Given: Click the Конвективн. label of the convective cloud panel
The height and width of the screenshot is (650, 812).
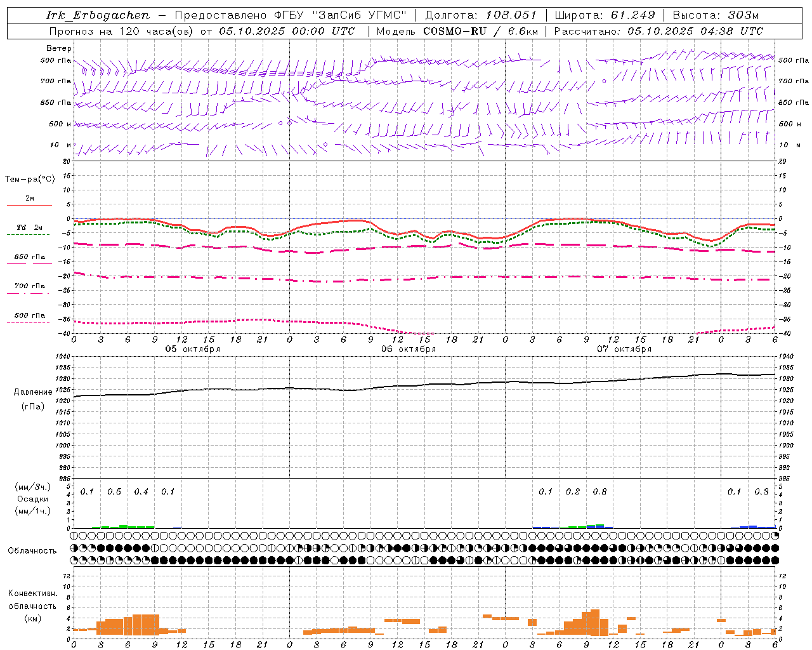Looking at the screenshot, I should click(x=32, y=594).
